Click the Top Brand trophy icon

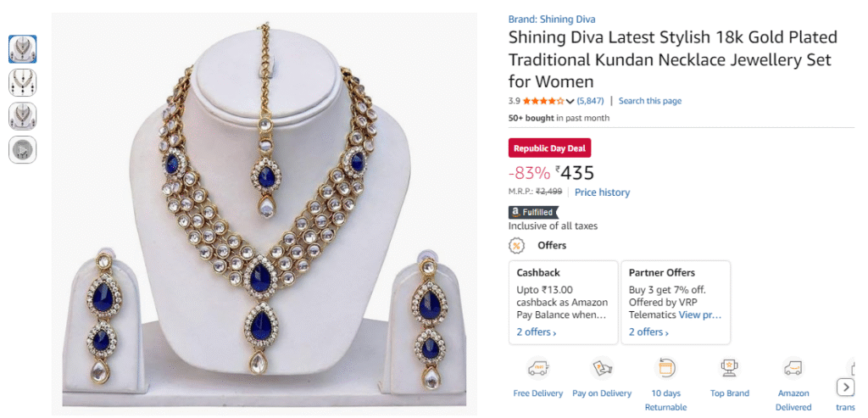tap(729, 368)
